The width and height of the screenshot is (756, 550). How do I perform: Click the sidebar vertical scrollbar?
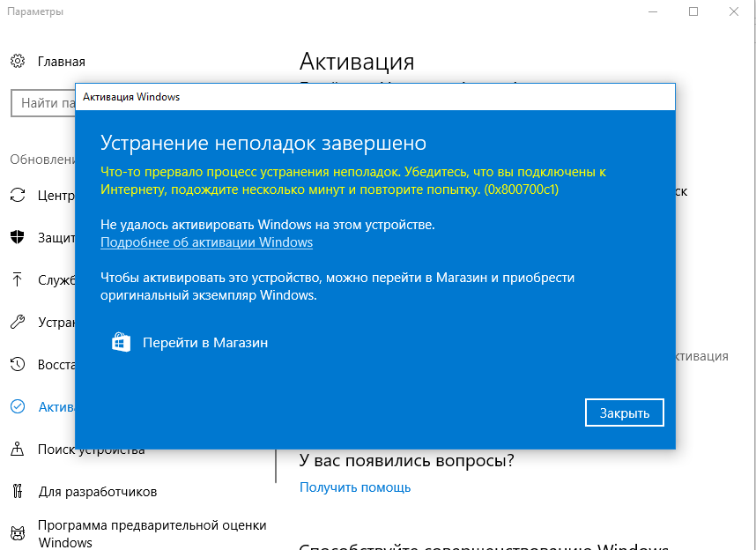(276, 465)
